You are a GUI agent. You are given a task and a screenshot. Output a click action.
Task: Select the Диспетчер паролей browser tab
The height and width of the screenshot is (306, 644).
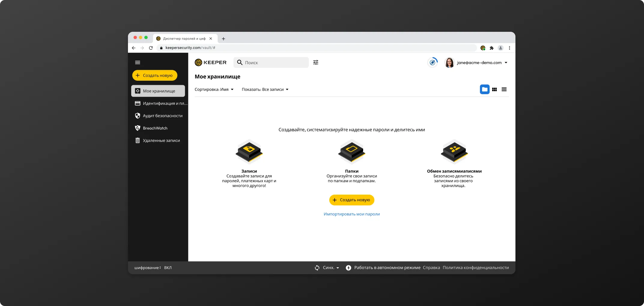point(185,39)
